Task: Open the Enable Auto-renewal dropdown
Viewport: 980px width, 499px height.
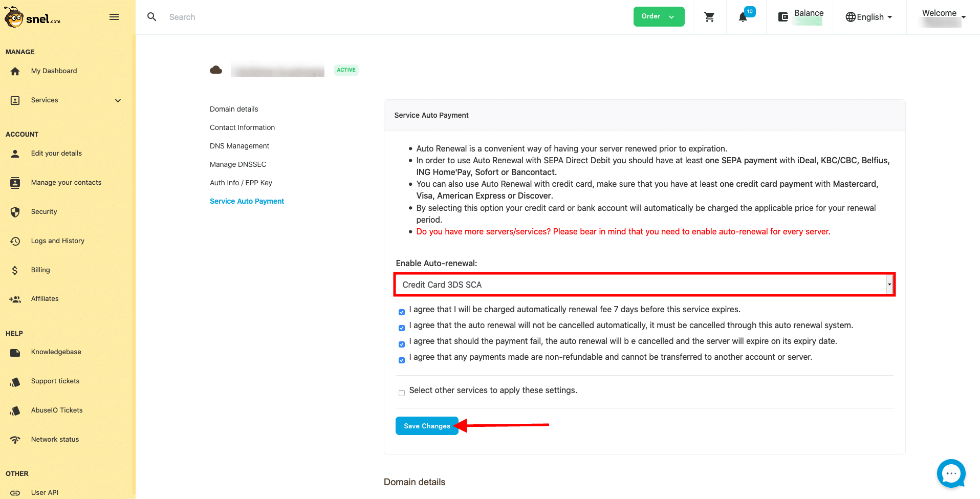Action: [x=644, y=285]
